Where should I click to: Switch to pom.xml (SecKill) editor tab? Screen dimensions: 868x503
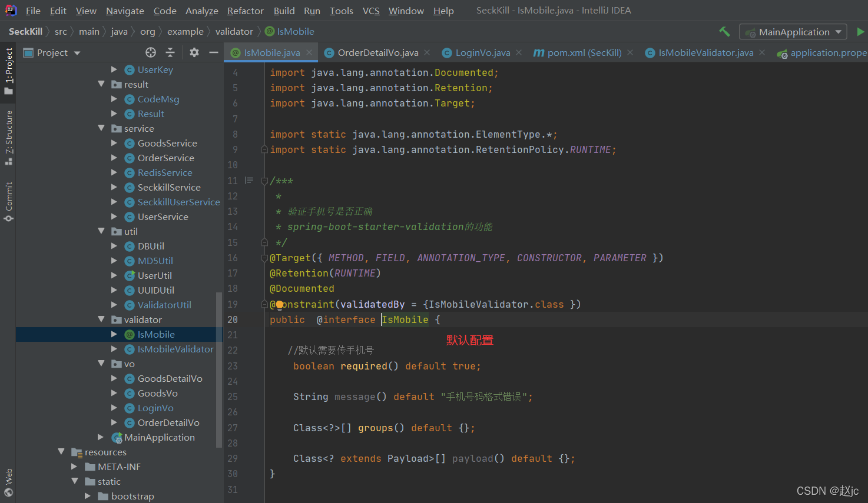click(584, 52)
